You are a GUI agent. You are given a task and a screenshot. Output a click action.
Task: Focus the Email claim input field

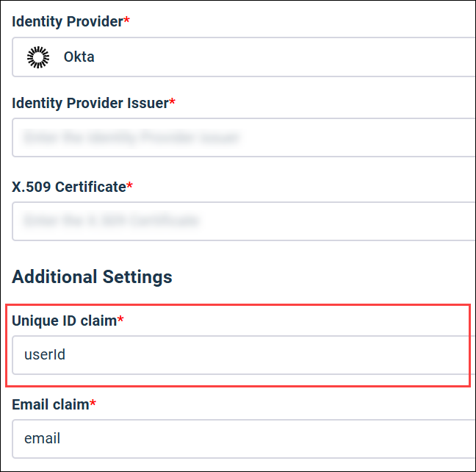(242, 439)
